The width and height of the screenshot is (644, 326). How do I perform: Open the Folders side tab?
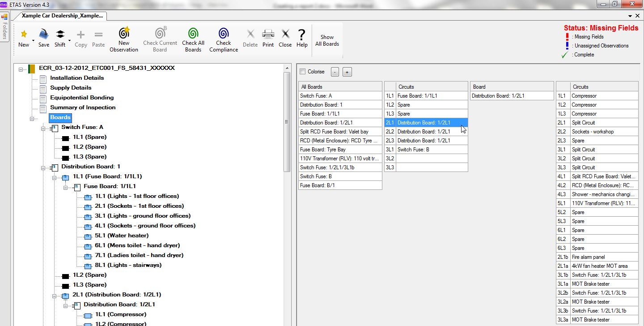tap(4, 27)
